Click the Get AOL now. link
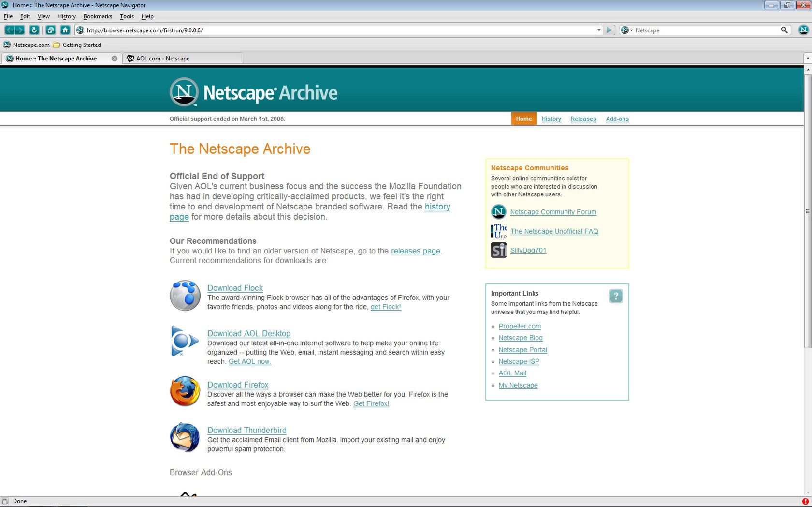The height and width of the screenshot is (507, 812). (x=250, y=361)
